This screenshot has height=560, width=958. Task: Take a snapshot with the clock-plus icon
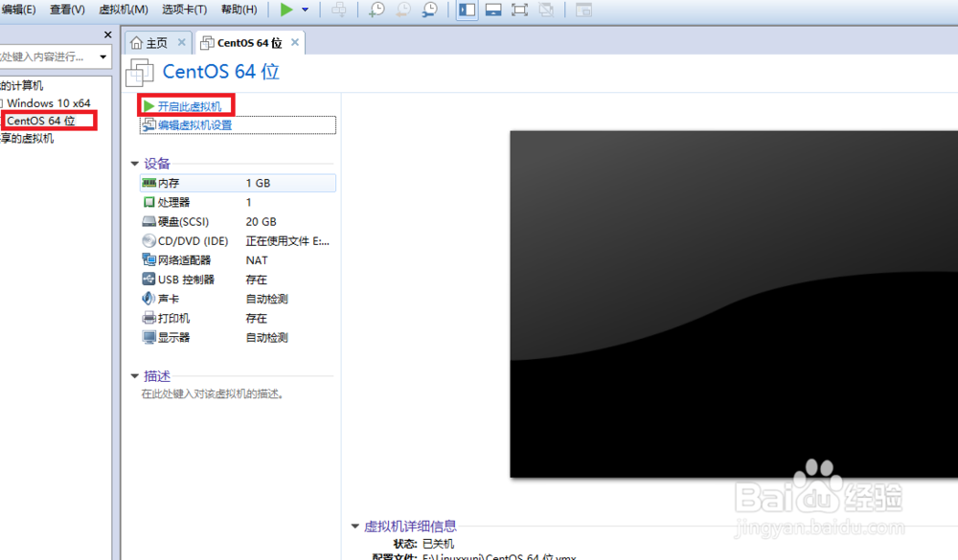tap(376, 10)
